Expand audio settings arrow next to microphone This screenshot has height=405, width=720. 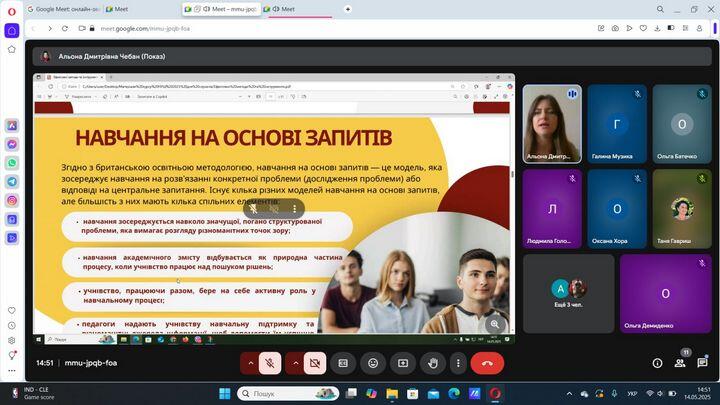[x=251, y=363]
